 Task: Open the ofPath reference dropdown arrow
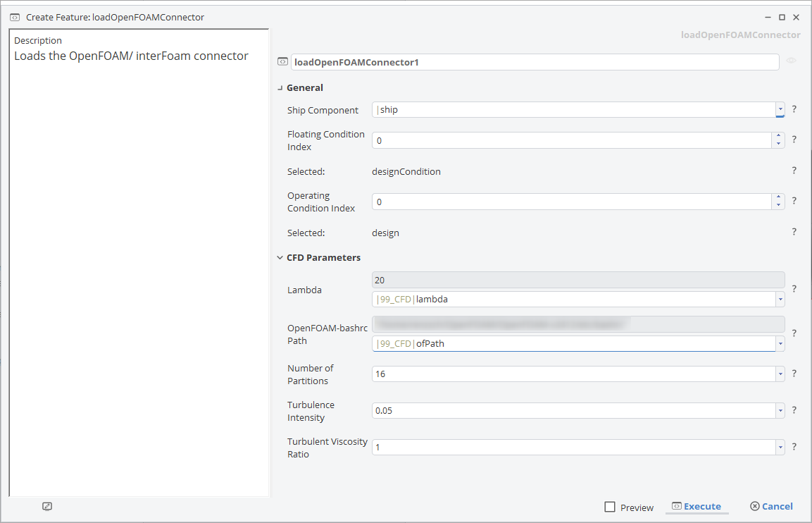pyautogui.click(x=780, y=344)
